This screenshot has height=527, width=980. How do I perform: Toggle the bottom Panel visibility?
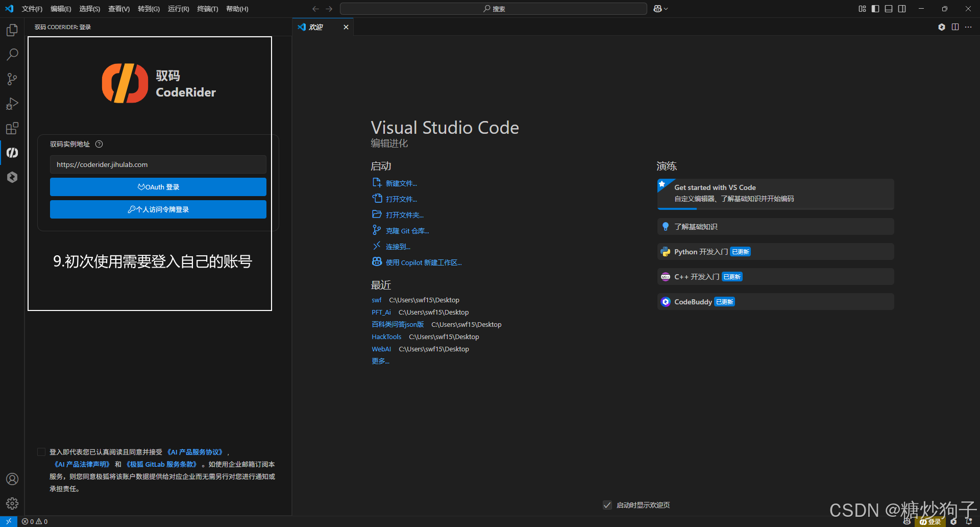pos(889,9)
